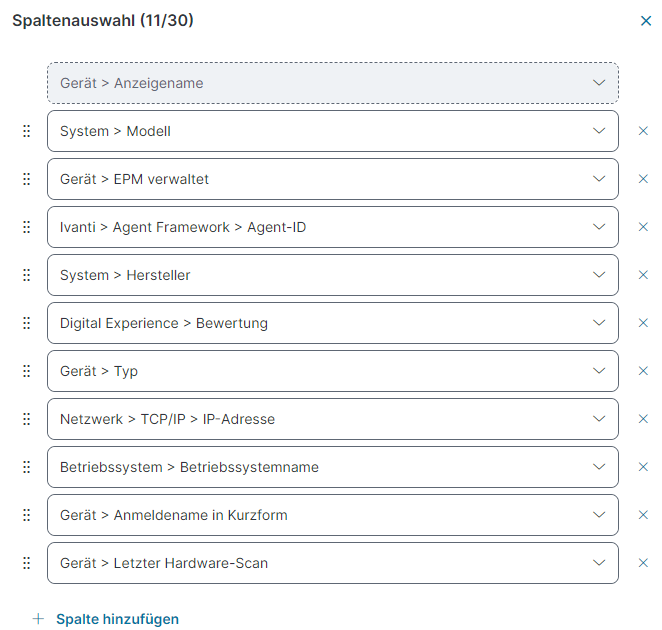Delete the Agent-ID column entry
This screenshot has height=630, width=662.
pos(643,227)
